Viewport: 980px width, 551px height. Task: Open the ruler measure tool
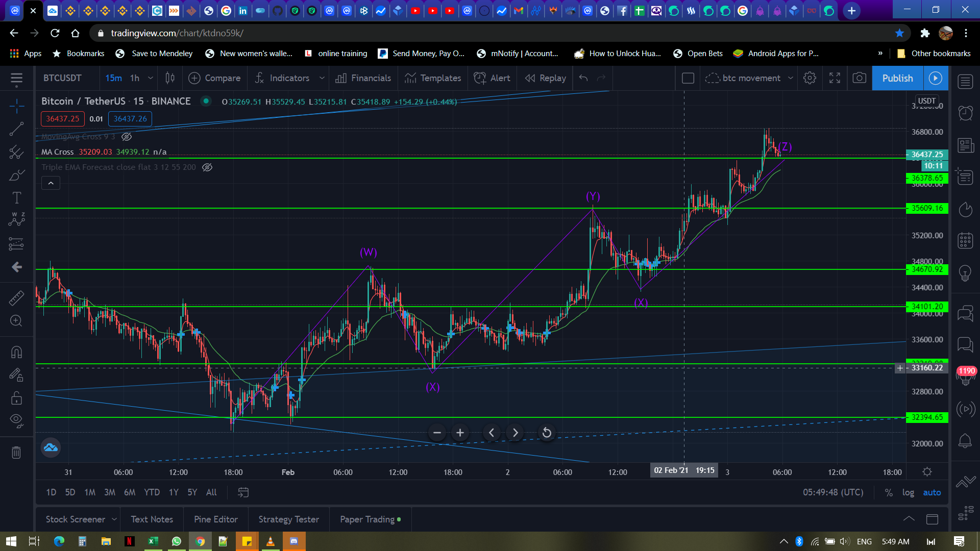(16, 298)
